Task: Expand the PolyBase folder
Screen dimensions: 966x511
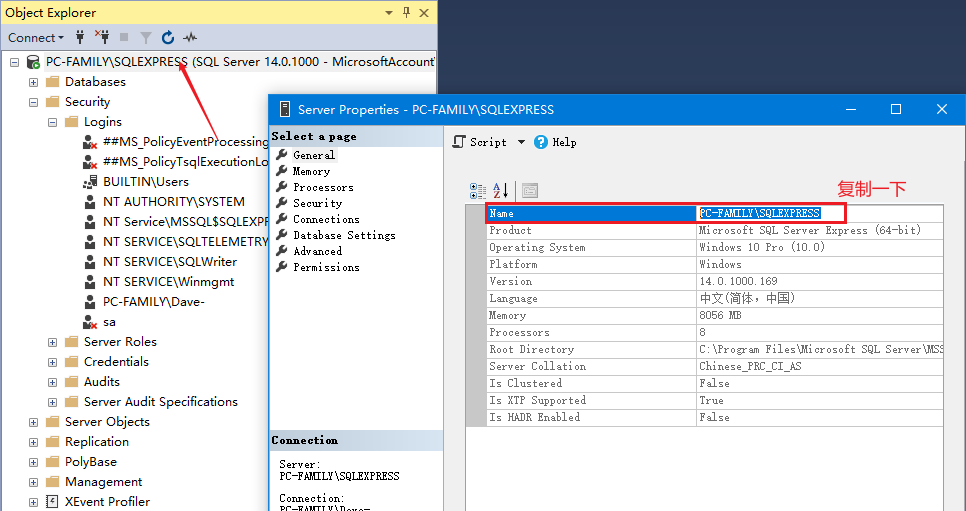Action: [34, 462]
